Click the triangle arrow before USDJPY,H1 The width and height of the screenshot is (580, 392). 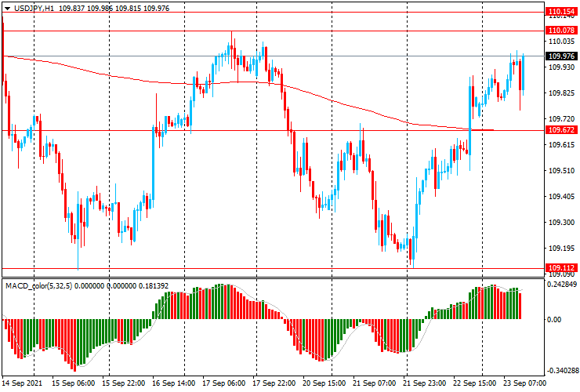click(x=7, y=8)
